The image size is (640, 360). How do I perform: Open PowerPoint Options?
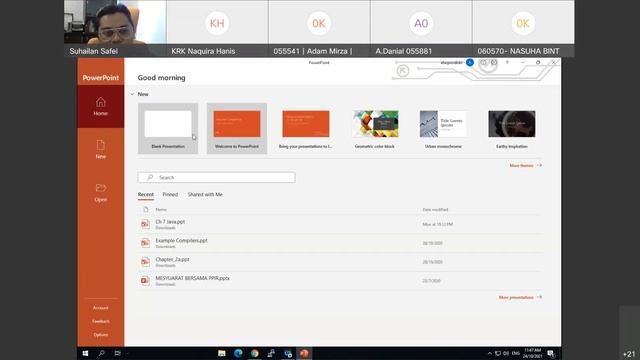[100, 335]
